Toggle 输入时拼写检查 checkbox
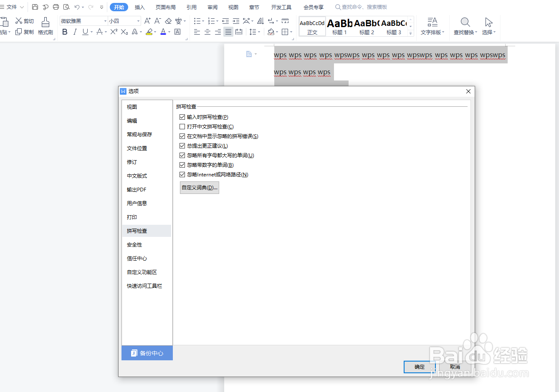Viewport: 559px width, 392px height. click(182, 117)
